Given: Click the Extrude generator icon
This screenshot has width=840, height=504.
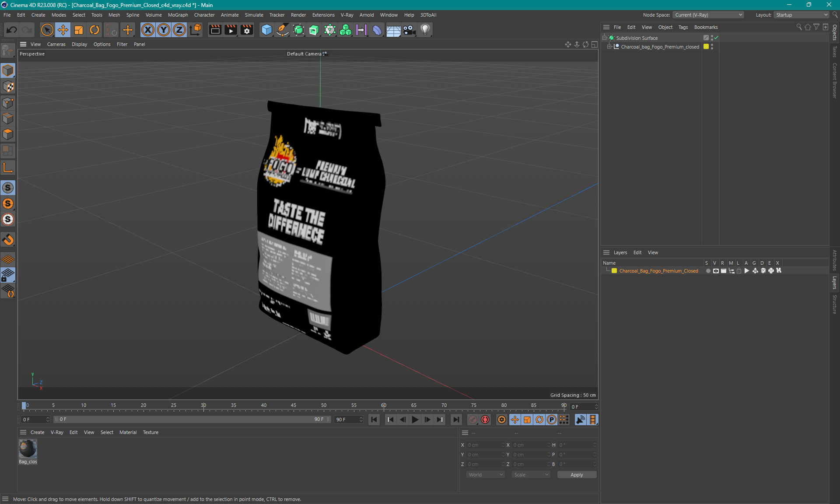Looking at the screenshot, I should pyautogui.click(x=314, y=30).
